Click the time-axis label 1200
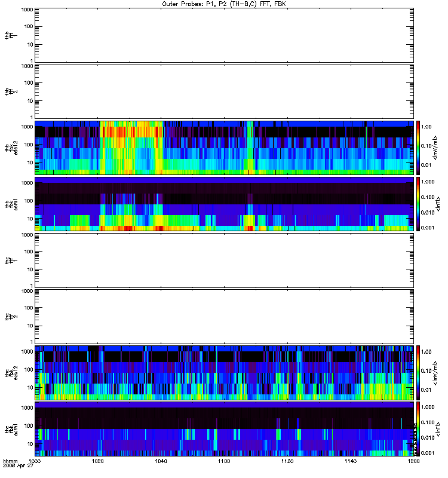448x478 pixels. [413, 461]
